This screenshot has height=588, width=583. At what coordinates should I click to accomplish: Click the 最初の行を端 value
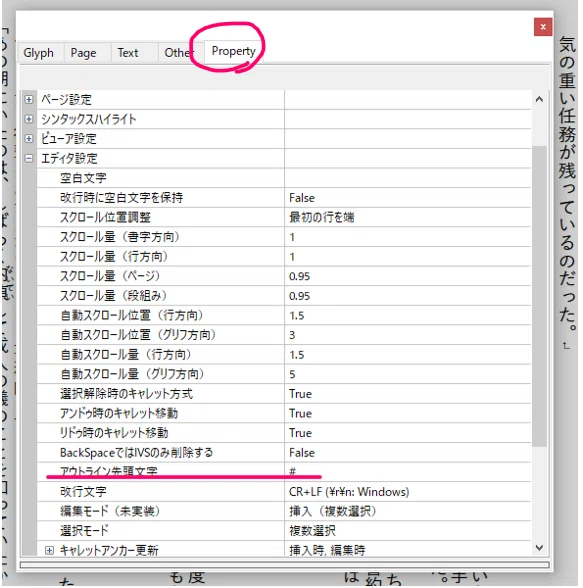pos(322,217)
